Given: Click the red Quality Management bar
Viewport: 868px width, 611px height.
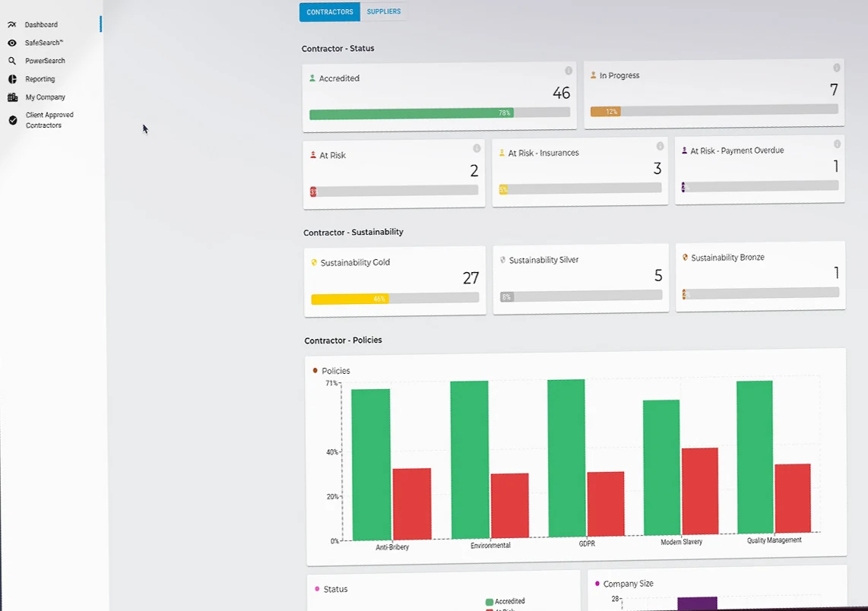Looking at the screenshot, I should 793,498.
